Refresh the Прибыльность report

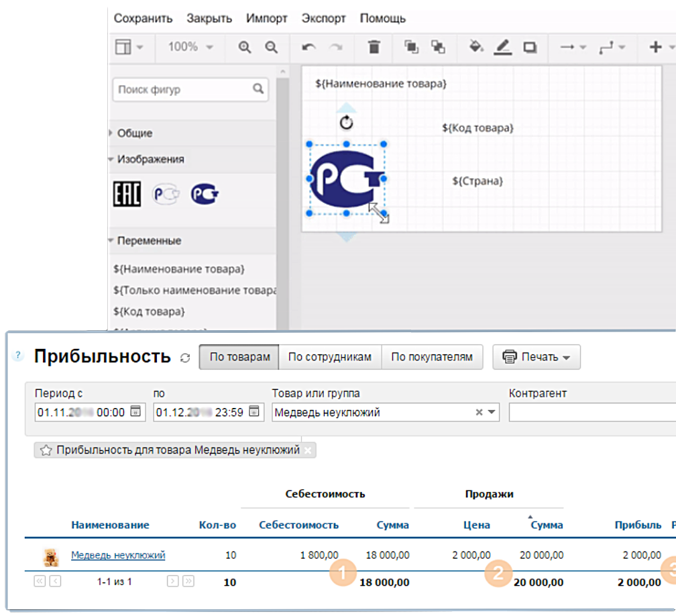(x=185, y=358)
